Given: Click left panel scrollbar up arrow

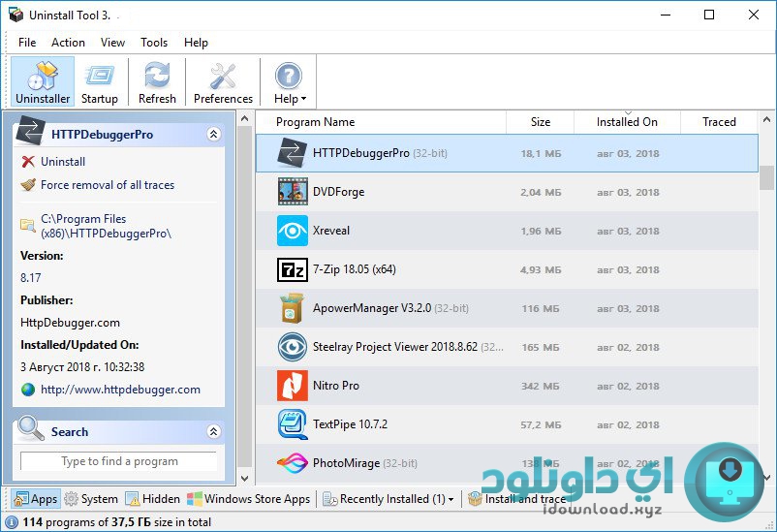Looking at the screenshot, I should click(245, 119).
